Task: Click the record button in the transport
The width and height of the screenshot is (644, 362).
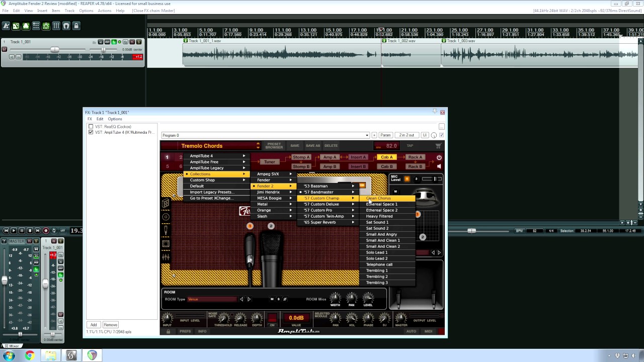Action: pos(46,231)
